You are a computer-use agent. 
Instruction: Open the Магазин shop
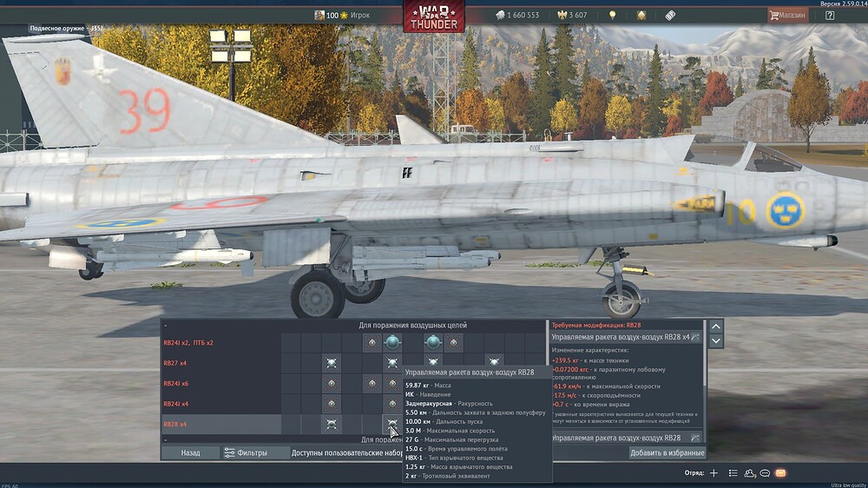(x=787, y=16)
